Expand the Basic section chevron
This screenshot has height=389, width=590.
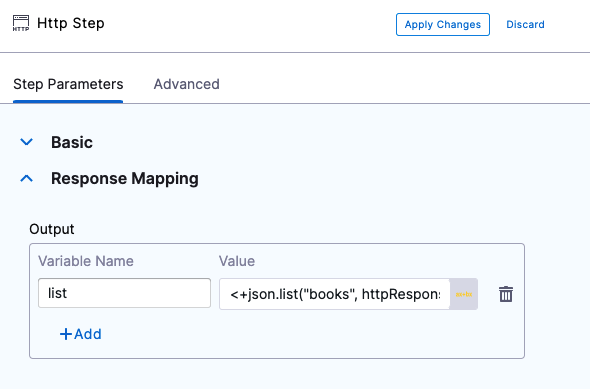(x=26, y=142)
